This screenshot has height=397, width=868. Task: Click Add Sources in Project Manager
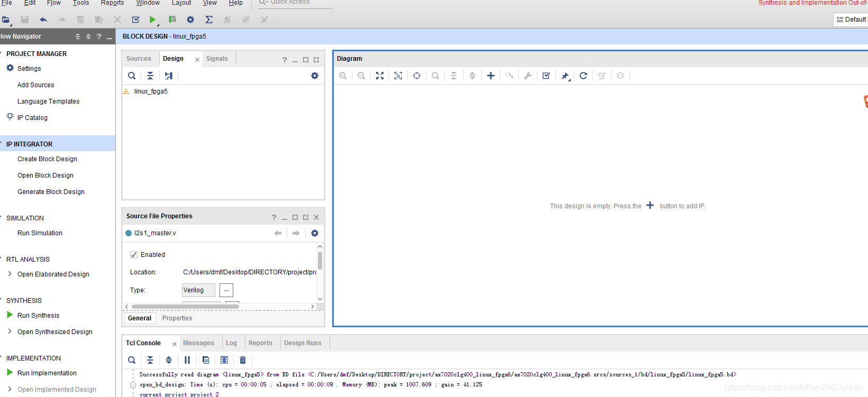tap(35, 85)
